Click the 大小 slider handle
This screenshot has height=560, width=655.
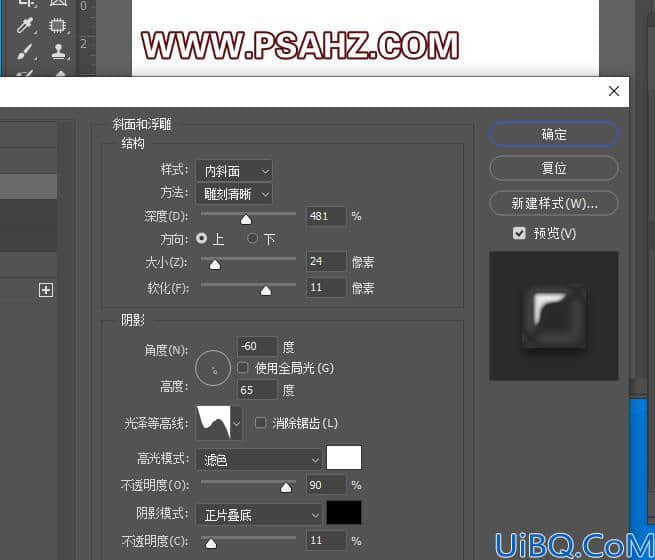(x=215, y=264)
